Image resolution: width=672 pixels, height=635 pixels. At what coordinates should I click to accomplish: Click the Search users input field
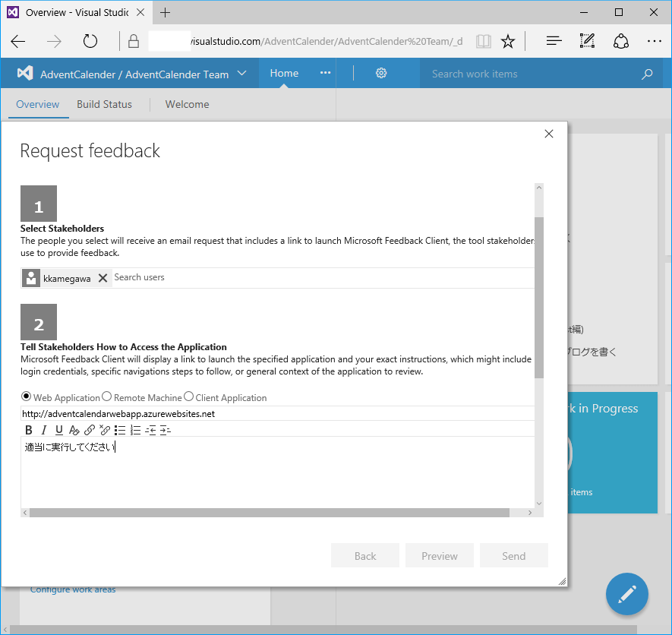pos(323,277)
